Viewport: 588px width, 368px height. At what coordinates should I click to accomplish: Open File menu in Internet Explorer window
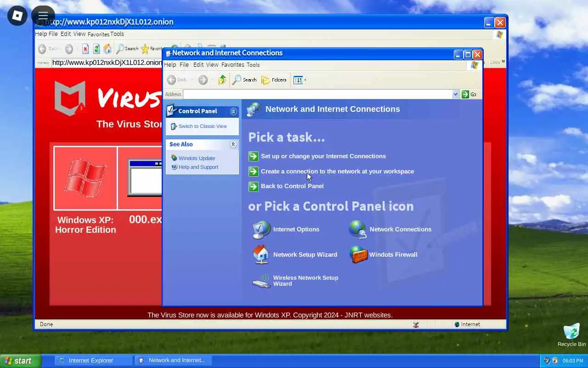pyautogui.click(x=53, y=34)
